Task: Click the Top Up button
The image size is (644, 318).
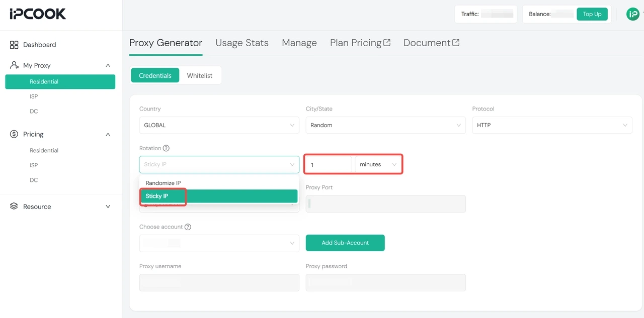Action: tap(592, 14)
